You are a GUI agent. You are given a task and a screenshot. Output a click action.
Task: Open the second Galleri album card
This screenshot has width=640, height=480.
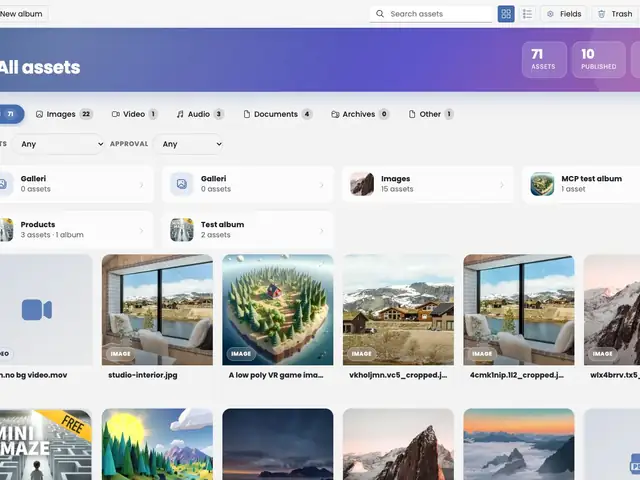click(x=248, y=184)
